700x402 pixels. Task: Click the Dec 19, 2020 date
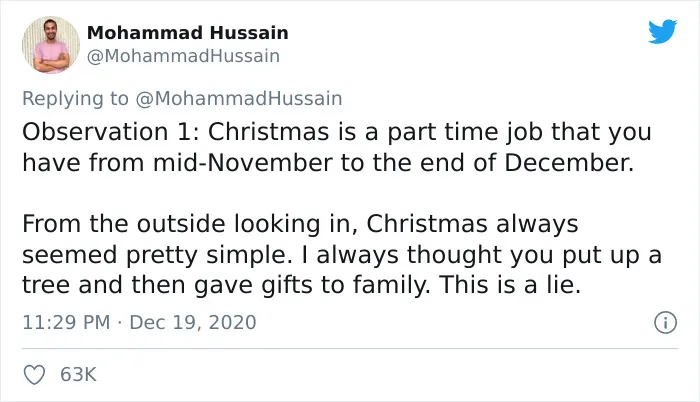coord(193,322)
